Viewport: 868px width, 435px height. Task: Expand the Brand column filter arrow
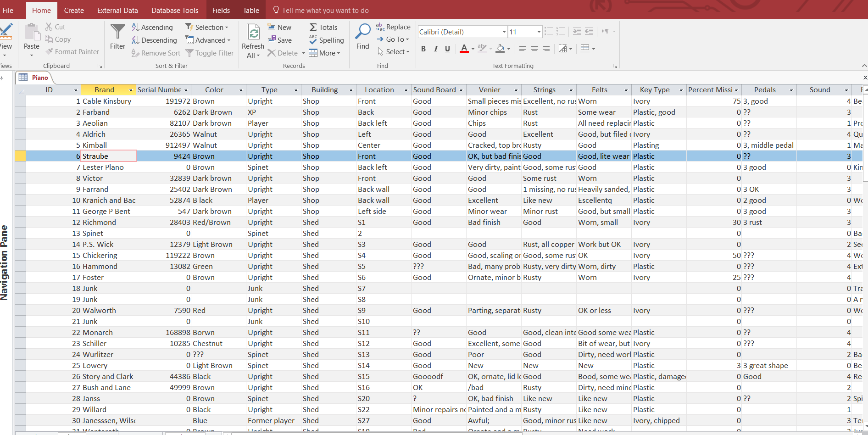pos(131,90)
